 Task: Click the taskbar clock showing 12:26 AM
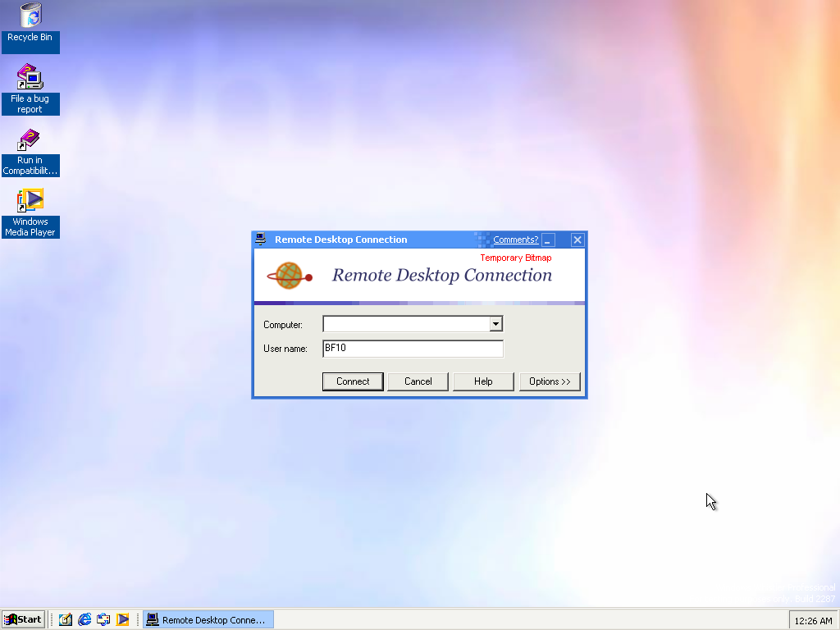[x=813, y=620]
